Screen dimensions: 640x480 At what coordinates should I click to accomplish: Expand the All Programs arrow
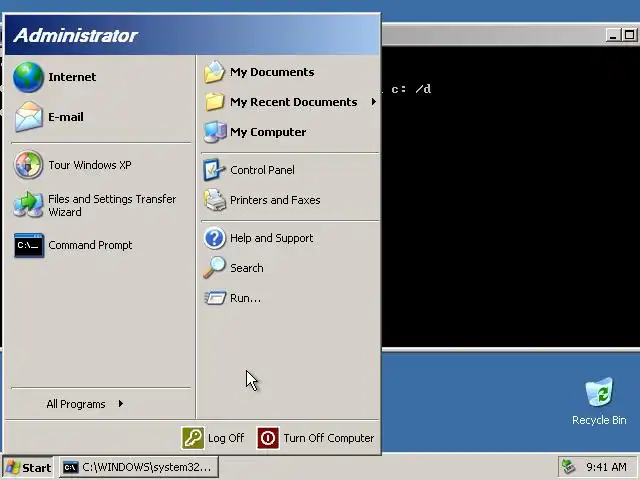point(121,404)
